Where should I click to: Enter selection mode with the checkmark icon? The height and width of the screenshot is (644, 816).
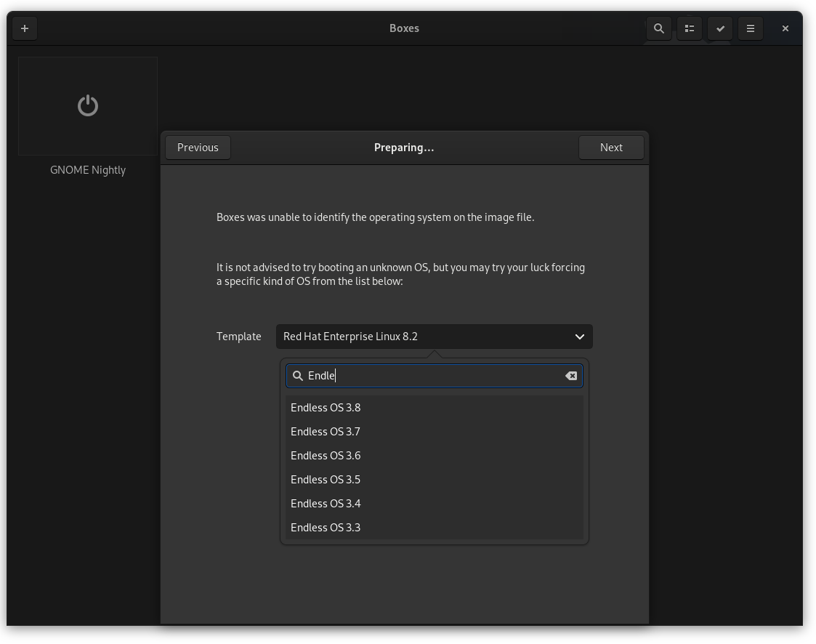point(720,28)
